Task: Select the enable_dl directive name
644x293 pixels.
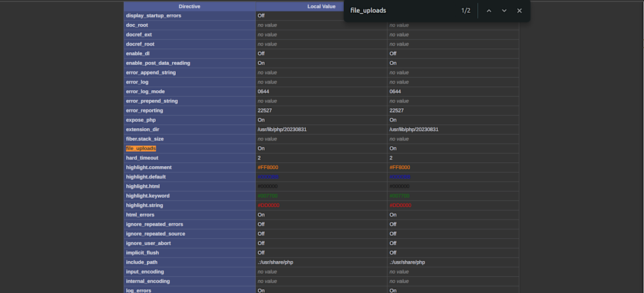Action: point(138,53)
